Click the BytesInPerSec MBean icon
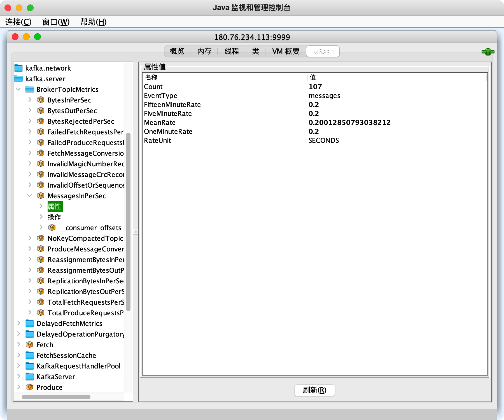This screenshot has height=420, width=504. 41,100
